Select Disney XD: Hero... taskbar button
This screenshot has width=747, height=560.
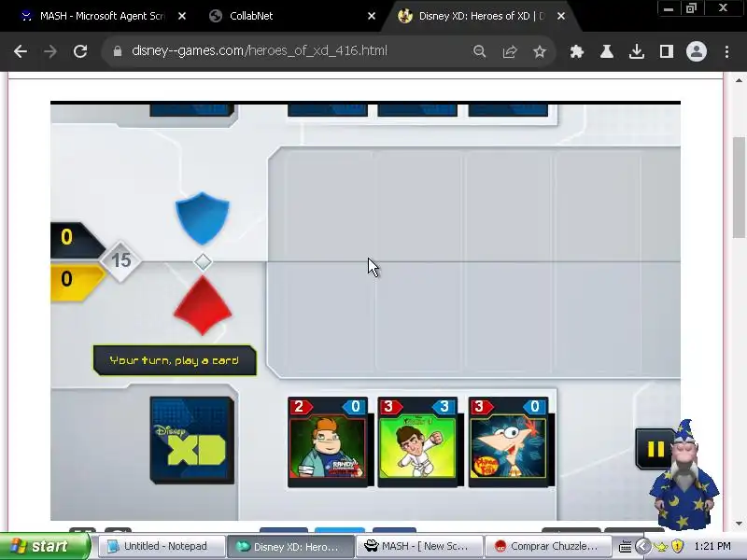pos(290,546)
